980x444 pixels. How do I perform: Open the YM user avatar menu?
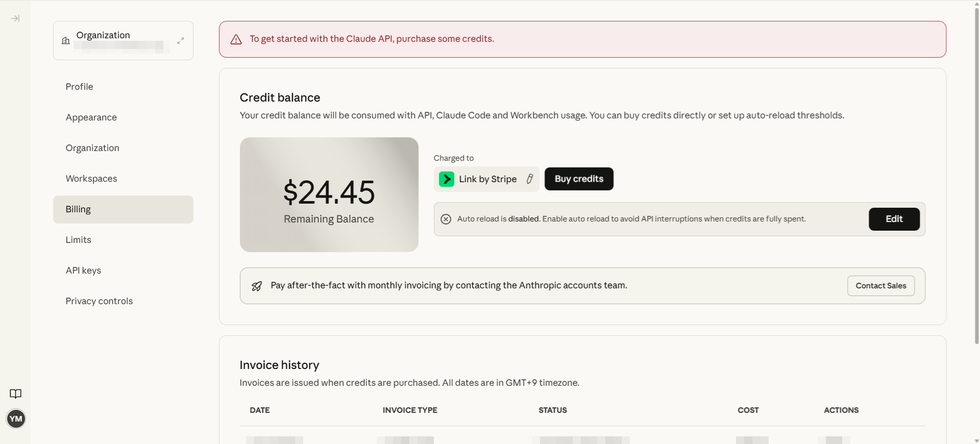(16, 419)
